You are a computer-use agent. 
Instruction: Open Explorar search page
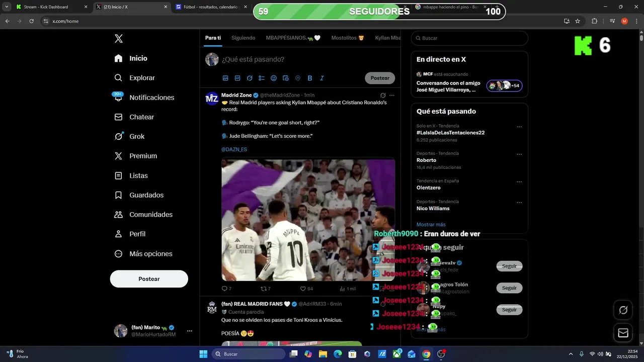(134, 78)
